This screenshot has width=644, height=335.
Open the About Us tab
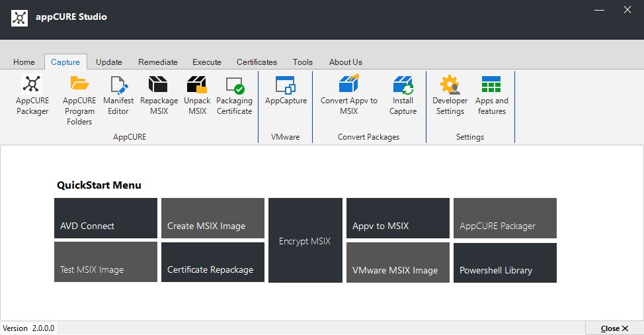coord(345,62)
